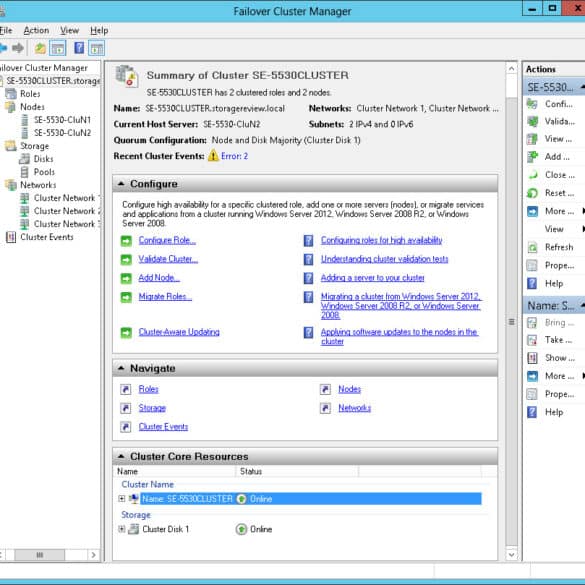Select the highlighted Name: SE-5530CLUSTER row
This screenshot has height=585, width=585.
[310, 499]
